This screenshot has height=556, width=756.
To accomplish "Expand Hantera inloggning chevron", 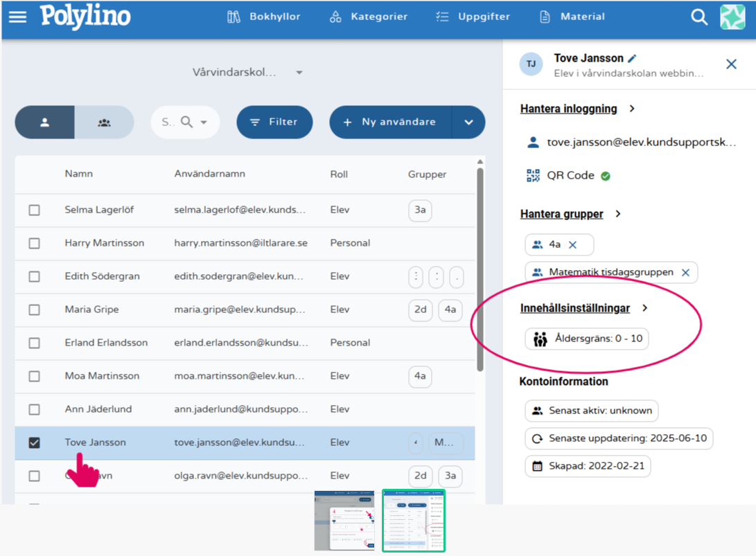I will [x=632, y=109].
